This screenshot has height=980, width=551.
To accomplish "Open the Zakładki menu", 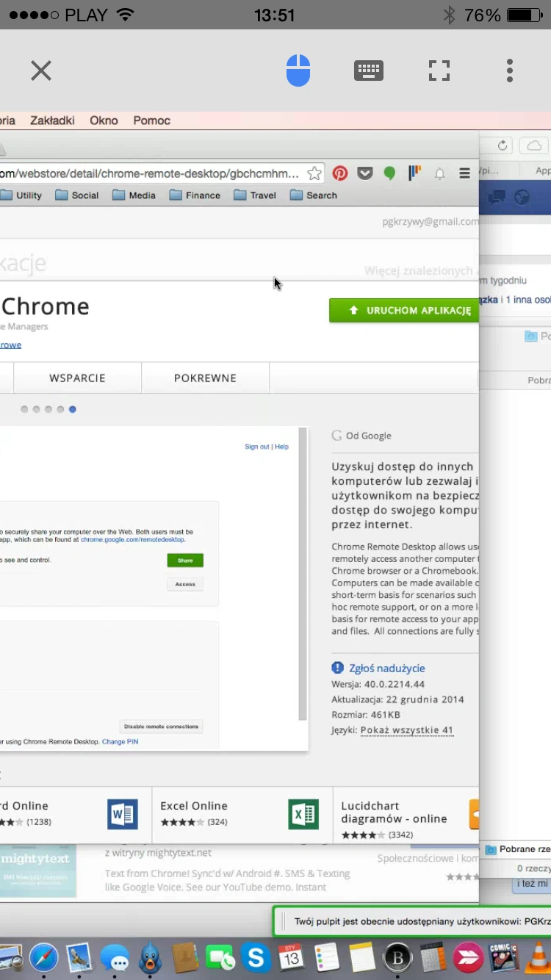I will click(52, 120).
